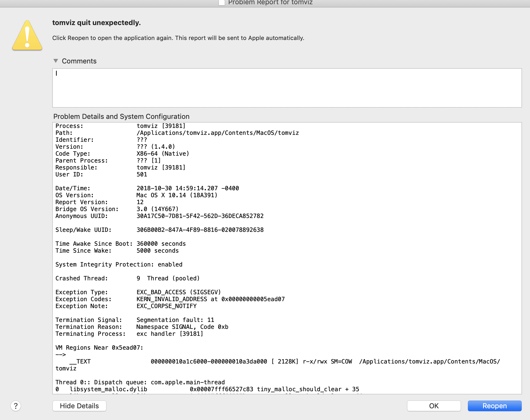Click the OK button
This screenshot has width=530, height=420.
[434, 406]
